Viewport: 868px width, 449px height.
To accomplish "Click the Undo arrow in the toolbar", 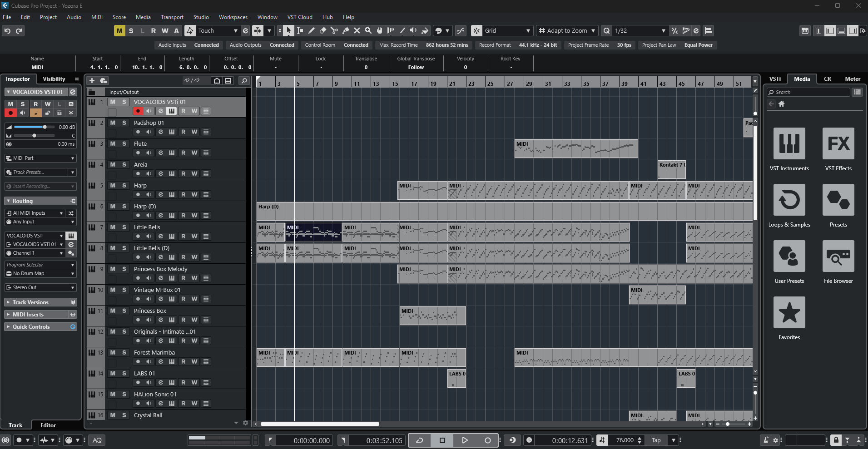I will tap(7, 31).
